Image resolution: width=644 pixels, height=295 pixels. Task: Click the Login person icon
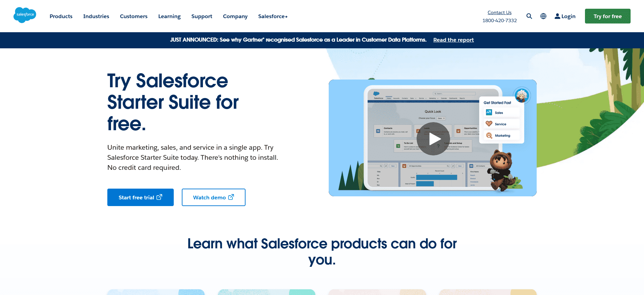click(x=557, y=16)
